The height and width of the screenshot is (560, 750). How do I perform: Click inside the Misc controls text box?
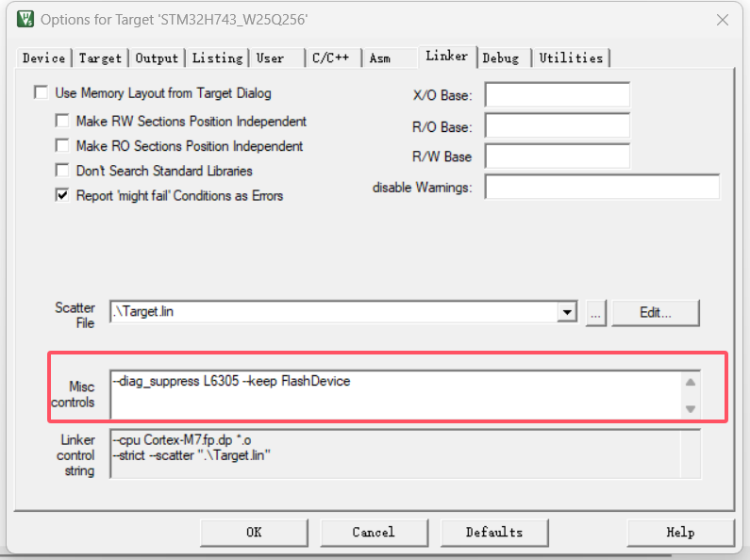396,395
